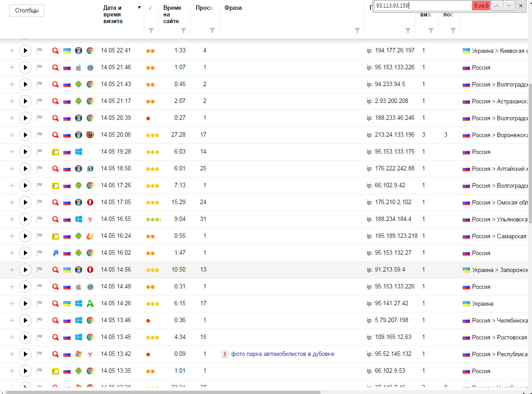Screen dimensions: 532x394
Task: Open the Столбцы columns button
Action: coord(27,11)
